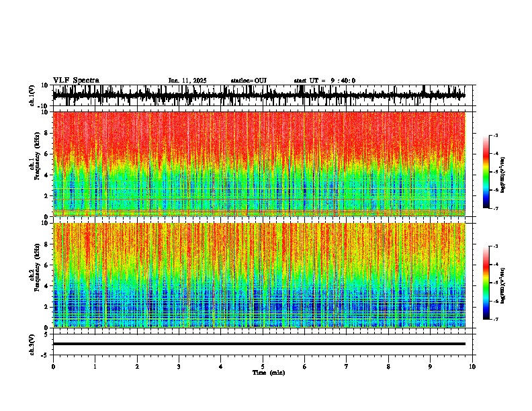This screenshot has height=411, width=532.
Task: Click the "-3" label on the ch.1 colorbar
Action: [496, 136]
